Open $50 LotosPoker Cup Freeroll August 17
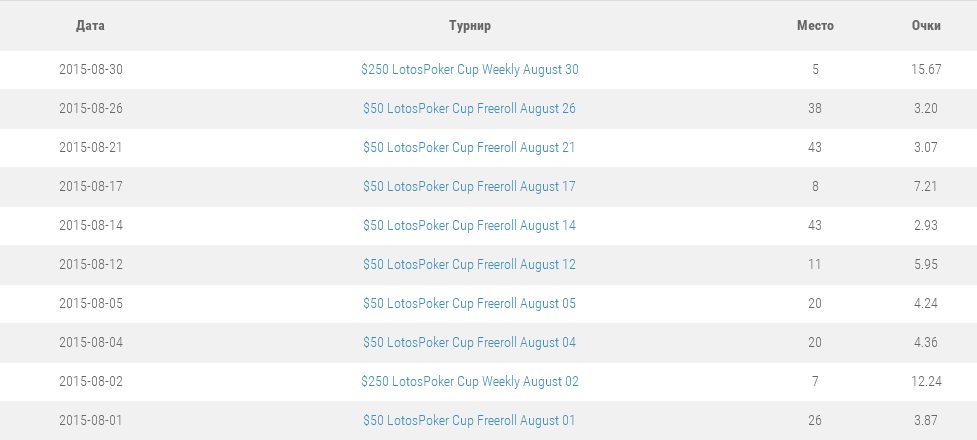This screenshot has height=440, width=977. tap(469, 187)
